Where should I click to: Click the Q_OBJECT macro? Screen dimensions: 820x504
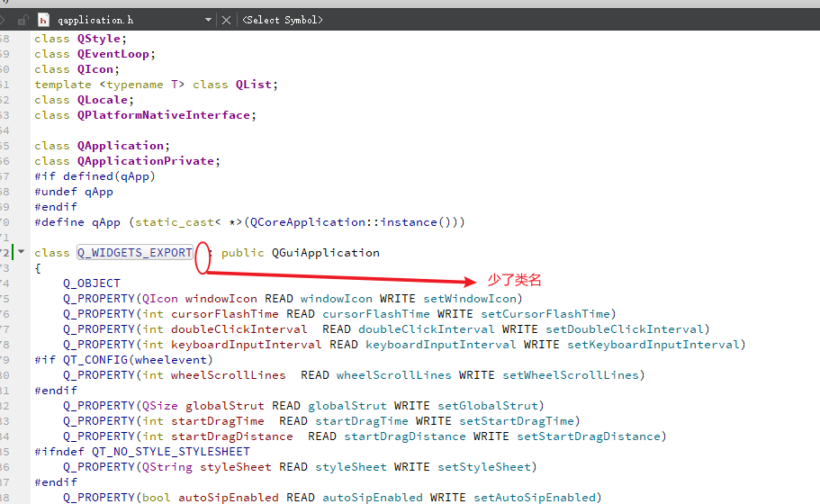[92, 283]
